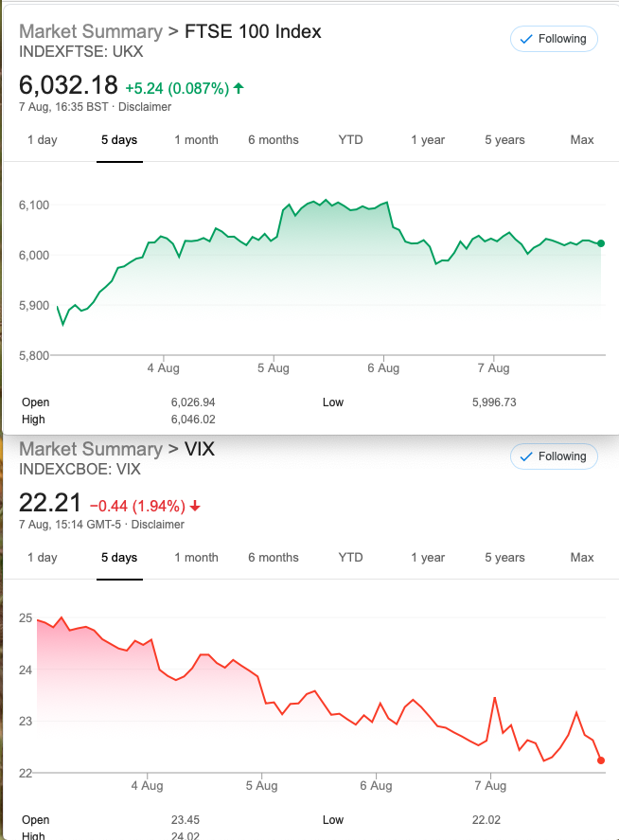
Task: Click the VIX Open value 23.45
Action: coord(186,820)
